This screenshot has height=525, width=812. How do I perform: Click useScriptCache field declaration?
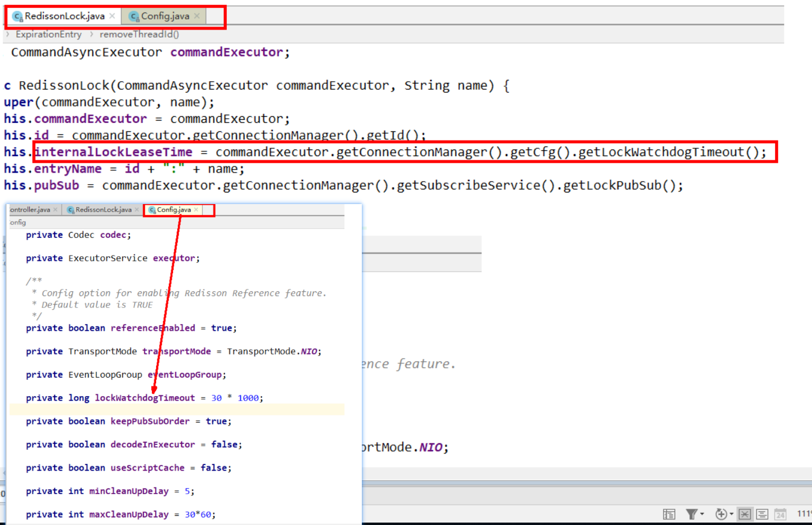coord(129,467)
